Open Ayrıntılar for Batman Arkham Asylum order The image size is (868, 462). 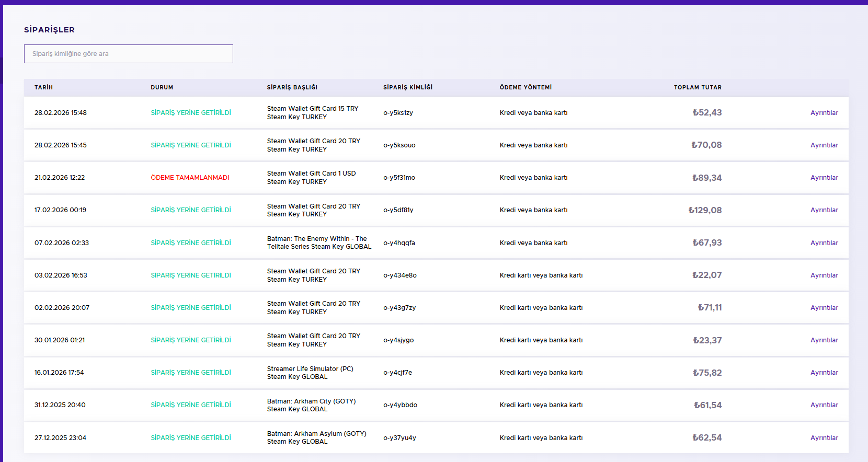(824, 438)
